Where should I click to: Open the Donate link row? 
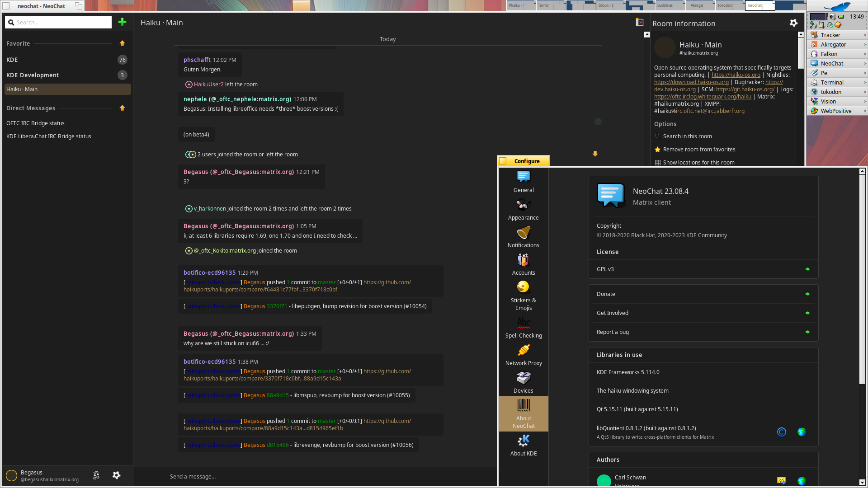tap(703, 294)
